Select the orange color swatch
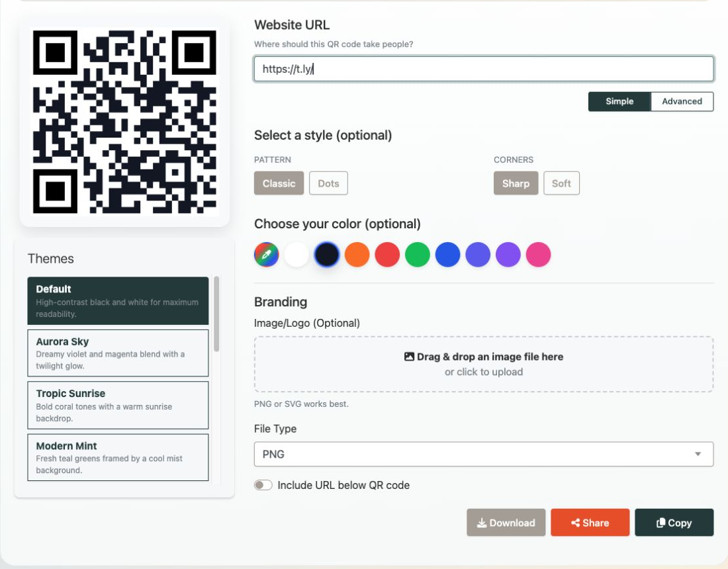This screenshot has height=569, width=728. click(x=357, y=254)
